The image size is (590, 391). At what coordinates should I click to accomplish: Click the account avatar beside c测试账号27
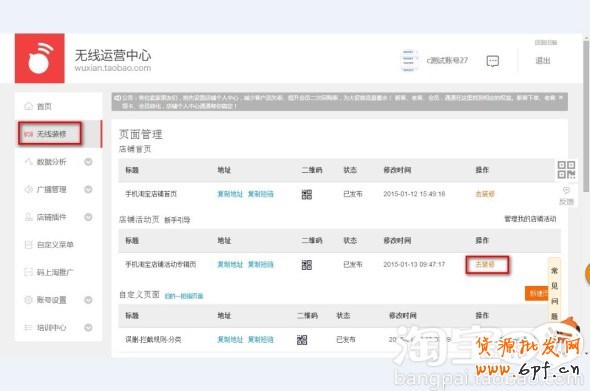click(409, 61)
